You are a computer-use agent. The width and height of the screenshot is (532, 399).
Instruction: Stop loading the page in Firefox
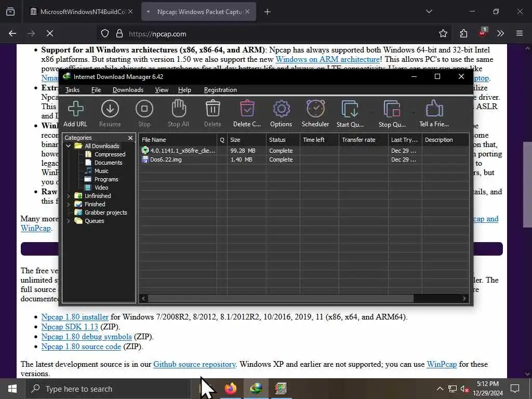coord(50,33)
